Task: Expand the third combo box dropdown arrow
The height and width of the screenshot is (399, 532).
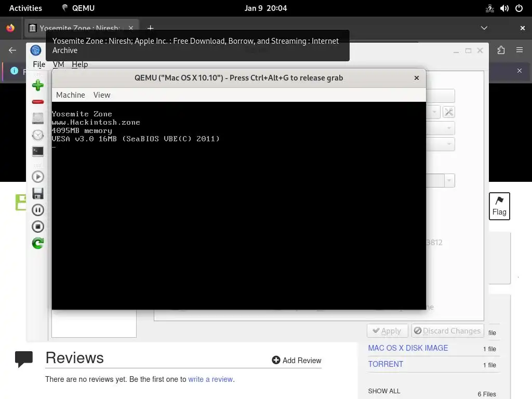Action: 448,144
